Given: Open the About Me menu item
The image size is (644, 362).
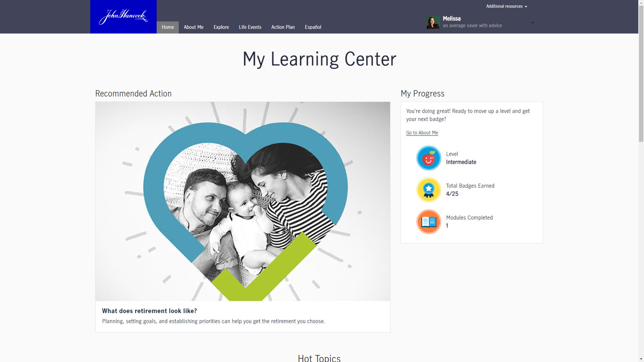Looking at the screenshot, I should (194, 27).
